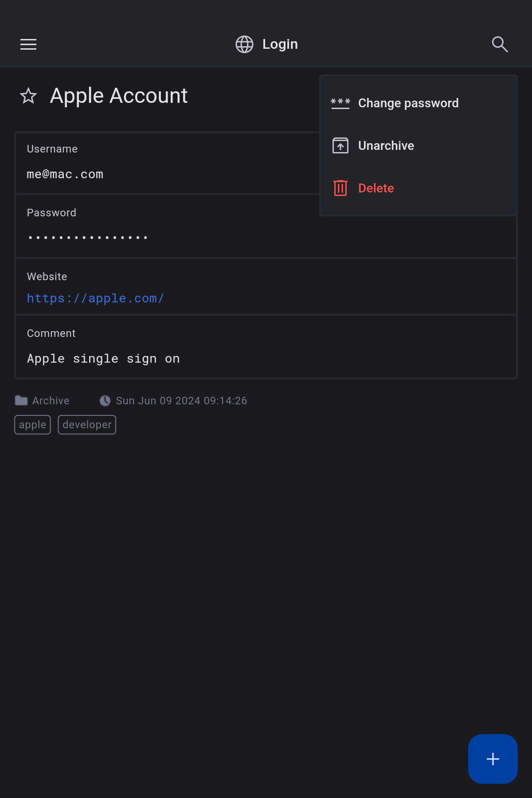Screen dimensions: 532x798
Task: Click the Archive folder icon
Action: [x=21, y=401]
